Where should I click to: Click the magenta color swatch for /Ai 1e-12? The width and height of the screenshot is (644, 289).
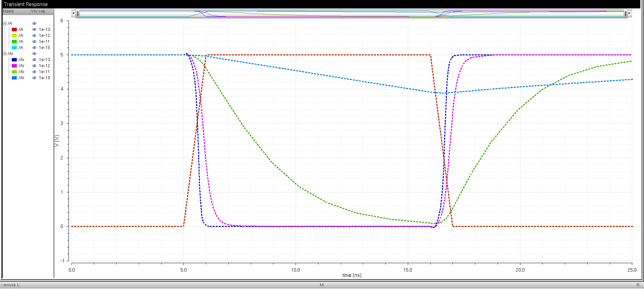[14, 66]
